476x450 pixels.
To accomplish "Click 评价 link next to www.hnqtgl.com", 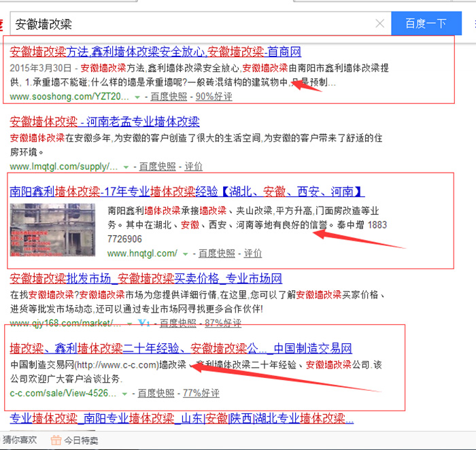I will click(x=253, y=254).
